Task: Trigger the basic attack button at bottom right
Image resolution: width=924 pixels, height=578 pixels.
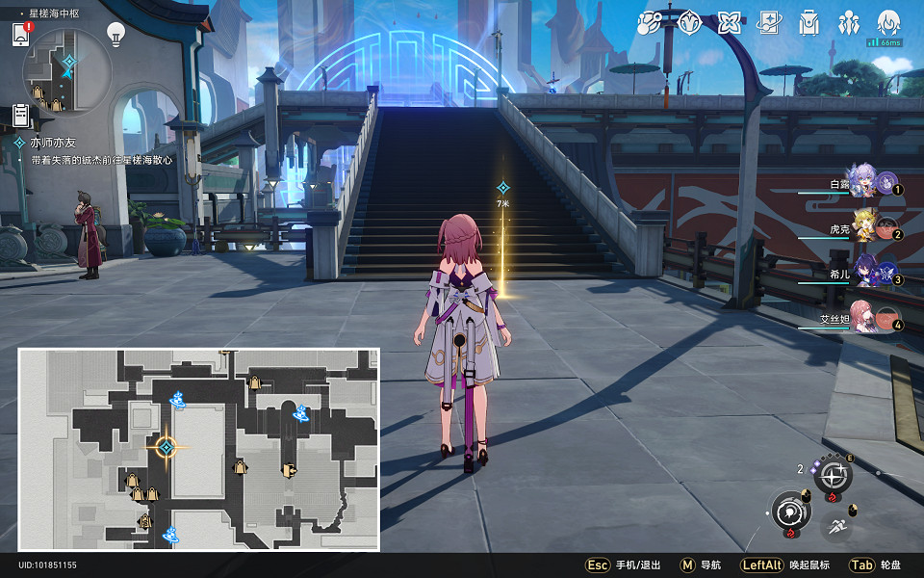Action: (791, 510)
